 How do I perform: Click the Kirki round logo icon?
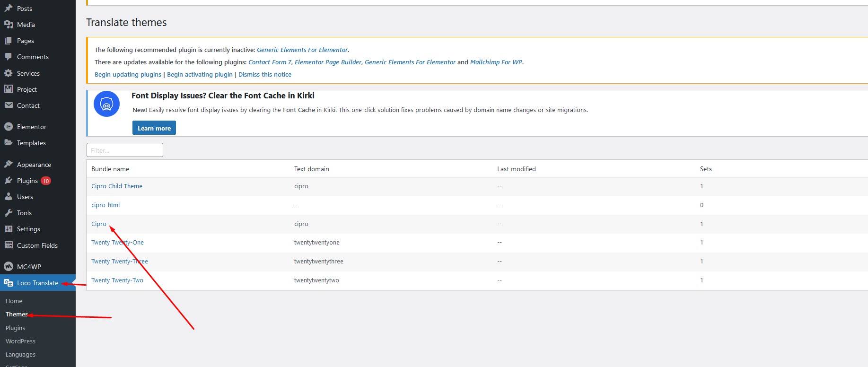click(x=107, y=104)
